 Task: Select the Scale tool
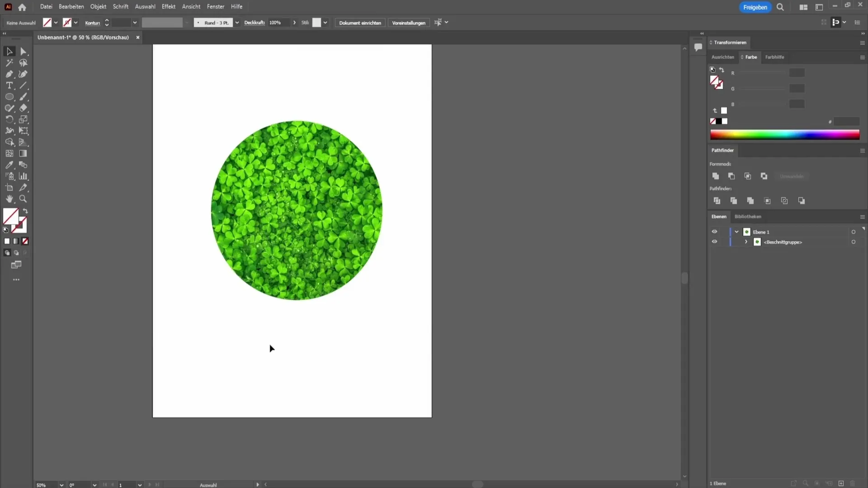[24, 119]
